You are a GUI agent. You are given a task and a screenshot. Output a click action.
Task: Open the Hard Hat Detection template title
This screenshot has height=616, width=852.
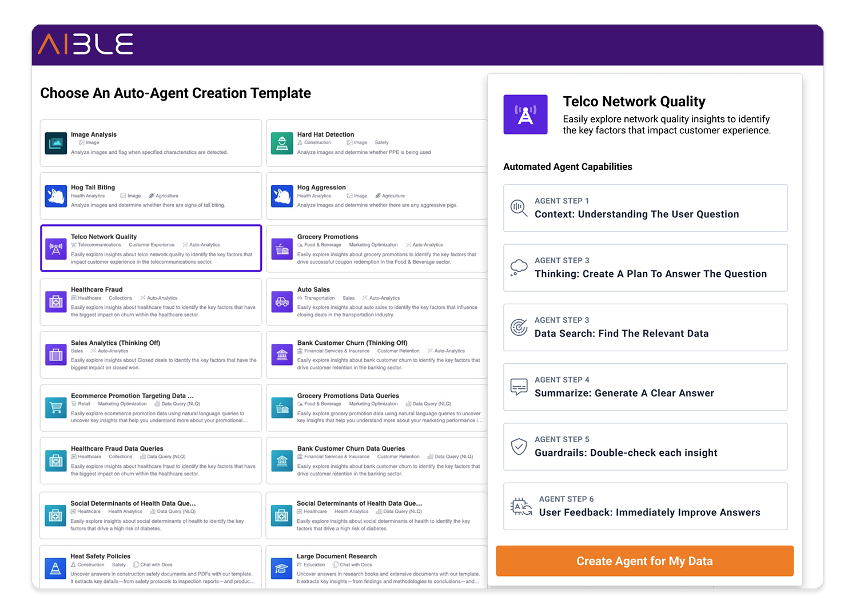(x=325, y=134)
